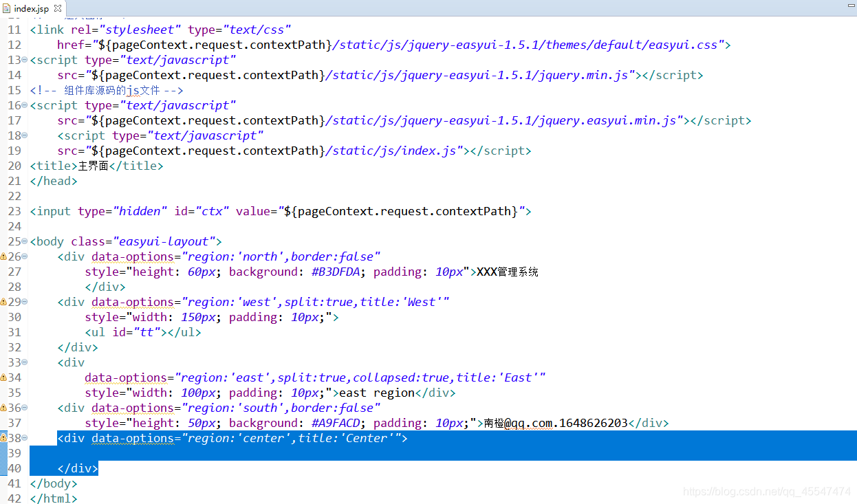The width and height of the screenshot is (857, 504).
Task: Click the warning marker on line 34
Action: coord(3,377)
